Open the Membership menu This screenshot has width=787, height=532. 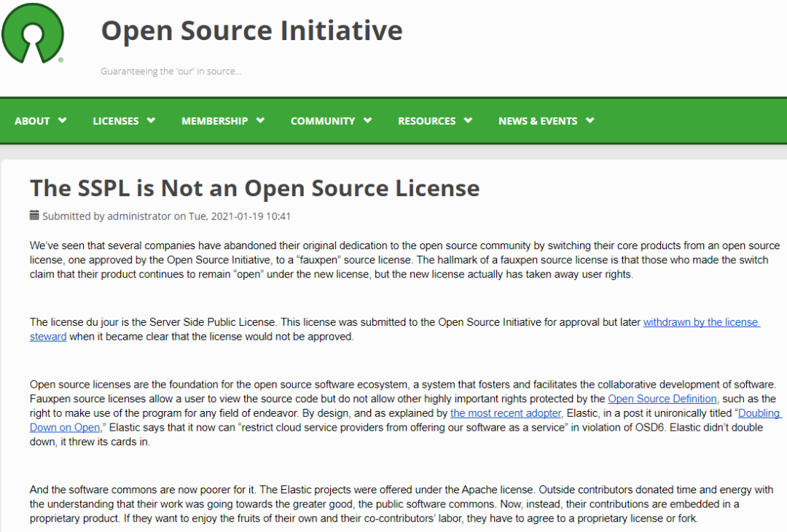214,121
